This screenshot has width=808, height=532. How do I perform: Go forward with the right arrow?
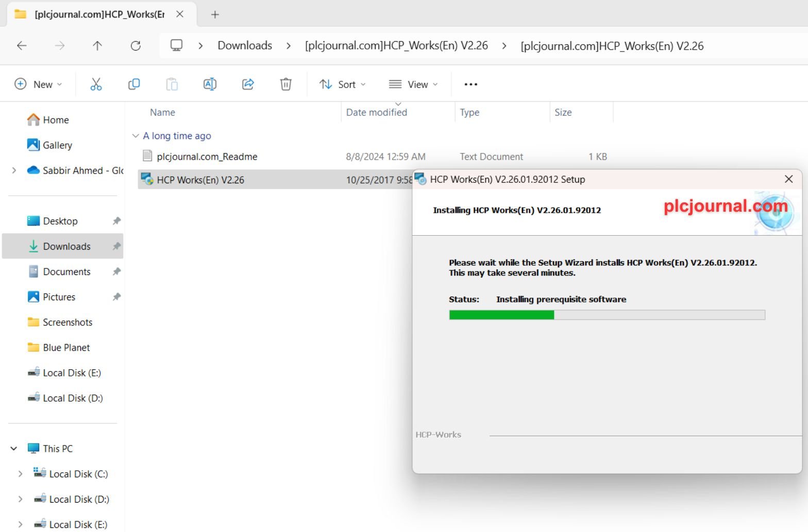tap(60, 45)
